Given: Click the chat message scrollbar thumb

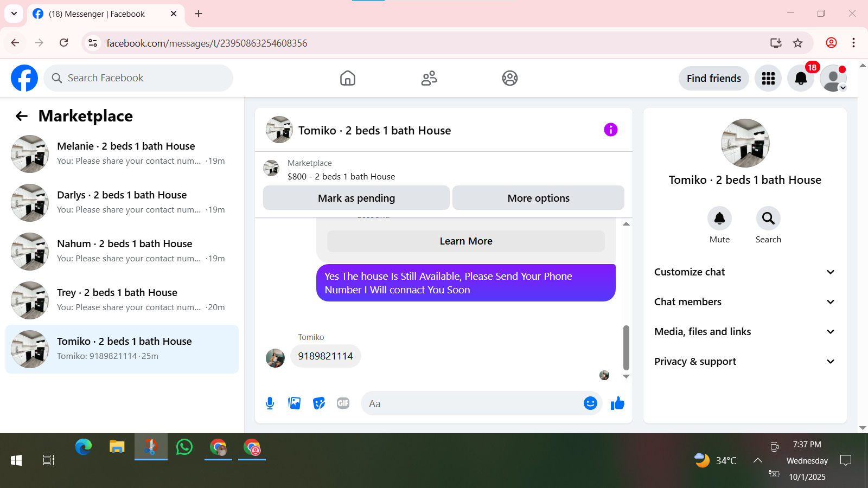Looking at the screenshot, I should [x=626, y=347].
